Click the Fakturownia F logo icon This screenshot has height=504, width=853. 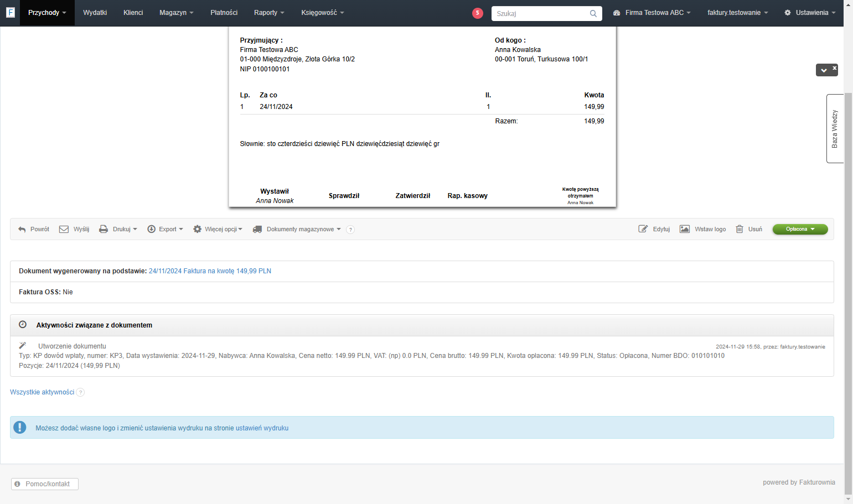pos(11,12)
